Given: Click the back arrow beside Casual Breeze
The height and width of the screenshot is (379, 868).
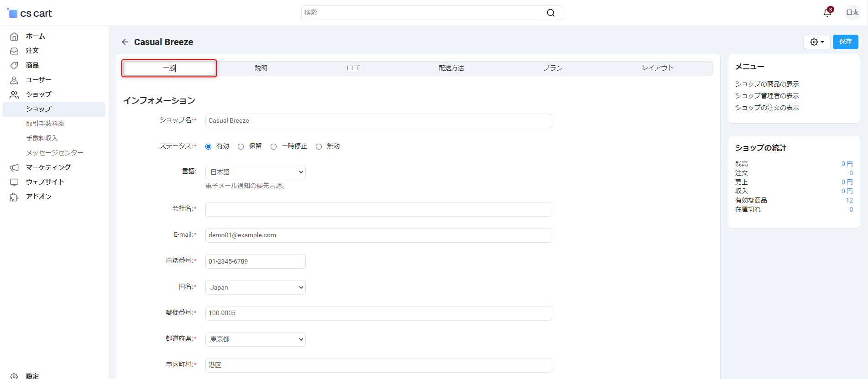Looking at the screenshot, I should coord(125,42).
